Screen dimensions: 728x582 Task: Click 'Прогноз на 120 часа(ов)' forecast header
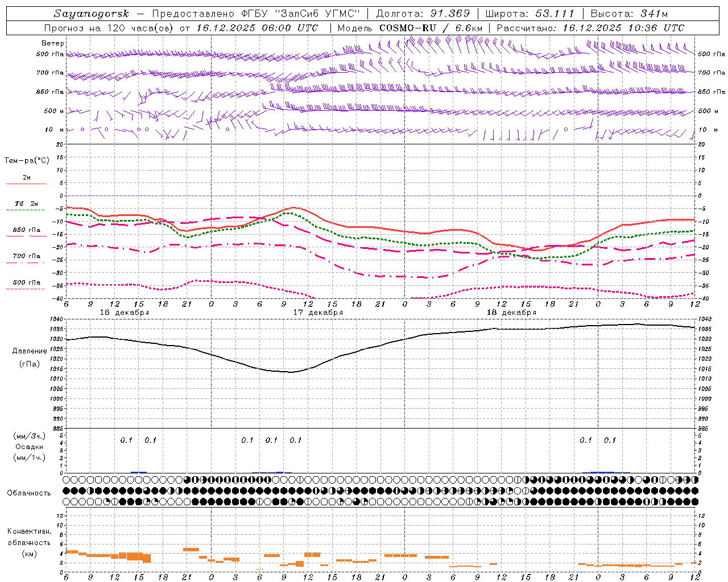109,28
